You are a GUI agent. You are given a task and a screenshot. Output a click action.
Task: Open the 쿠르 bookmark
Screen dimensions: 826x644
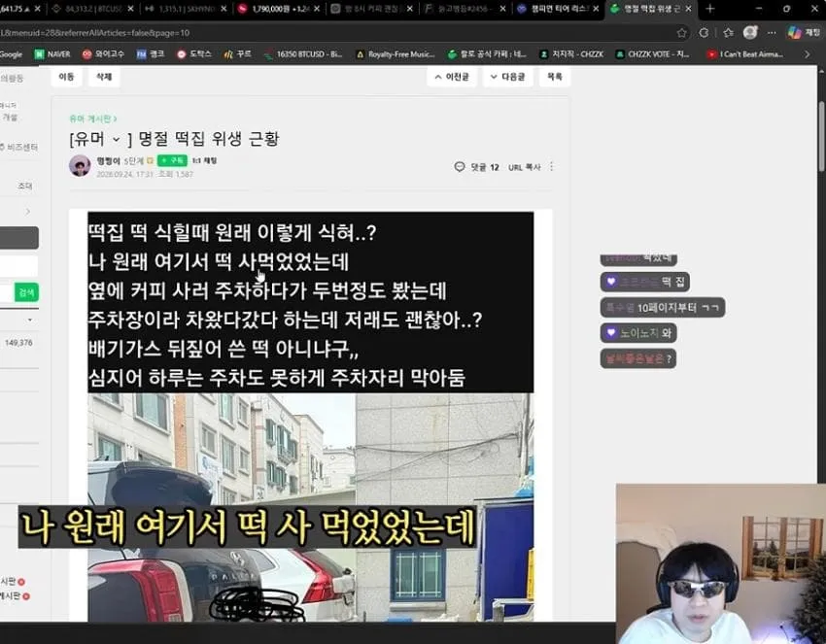tap(237, 54)
